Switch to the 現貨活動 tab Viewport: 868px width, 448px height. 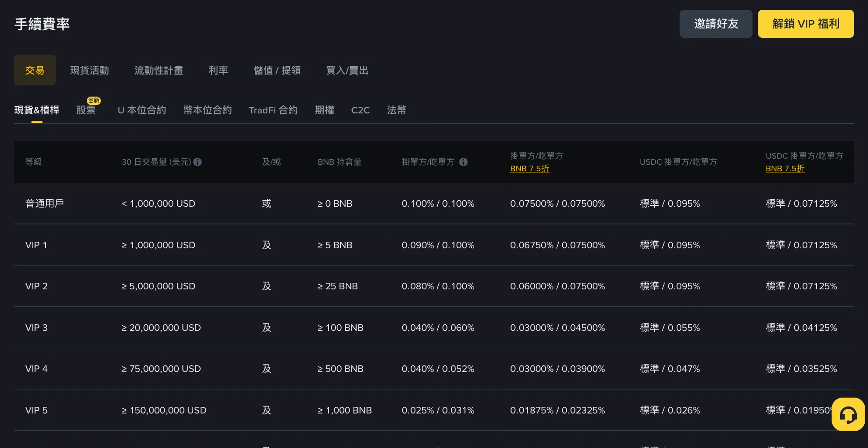coord(90,70)
